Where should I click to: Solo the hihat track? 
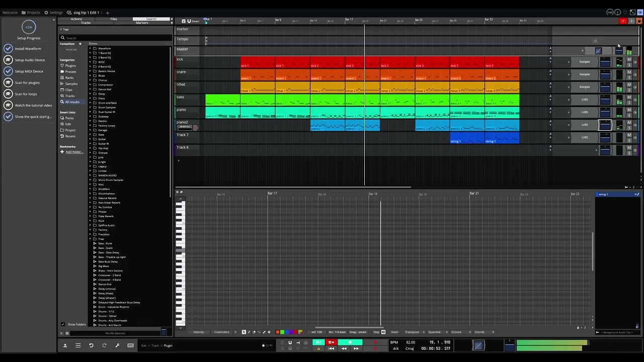[629, 89]
